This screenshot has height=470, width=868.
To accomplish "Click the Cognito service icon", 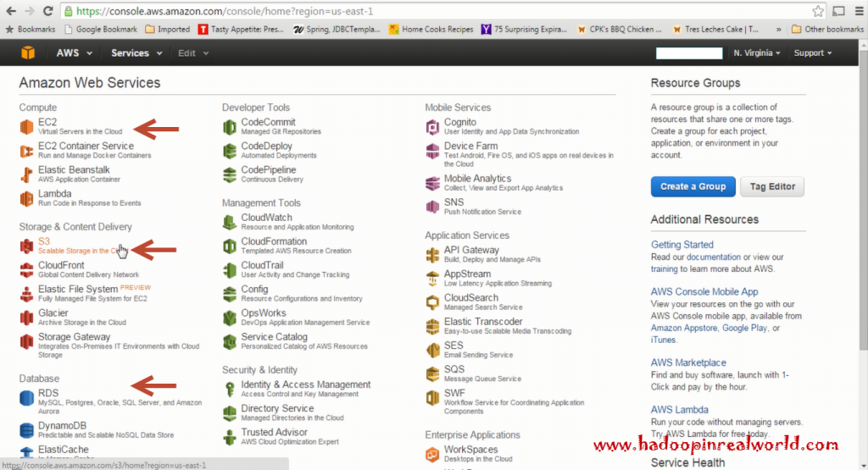I will pyautogui.click(x=433, y=127).
